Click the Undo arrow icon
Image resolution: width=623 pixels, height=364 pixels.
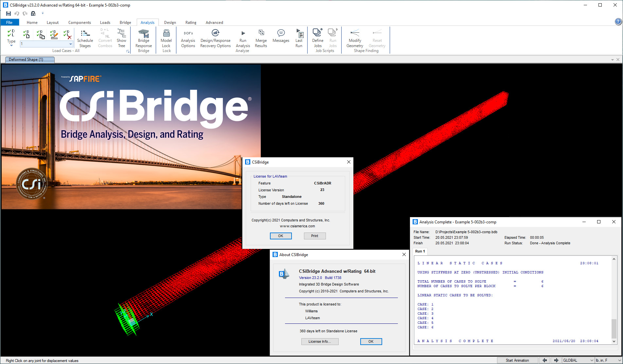click(x=17, y=13)
